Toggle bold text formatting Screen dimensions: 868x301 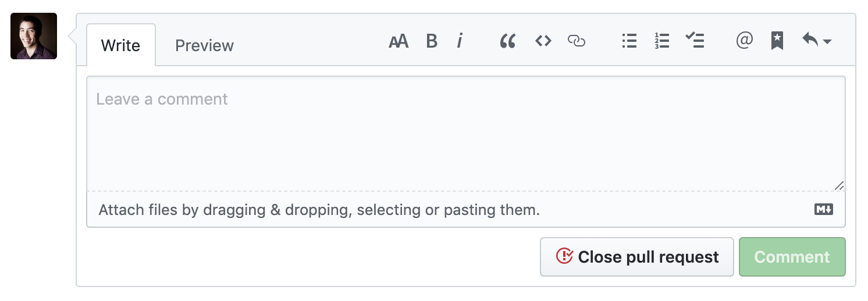click(x=432, y=41)
